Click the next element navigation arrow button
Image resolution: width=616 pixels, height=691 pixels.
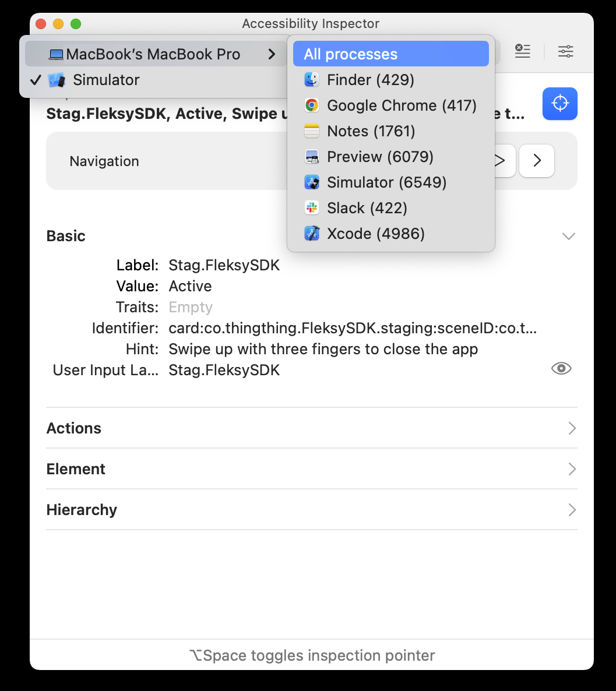point(536,160)
